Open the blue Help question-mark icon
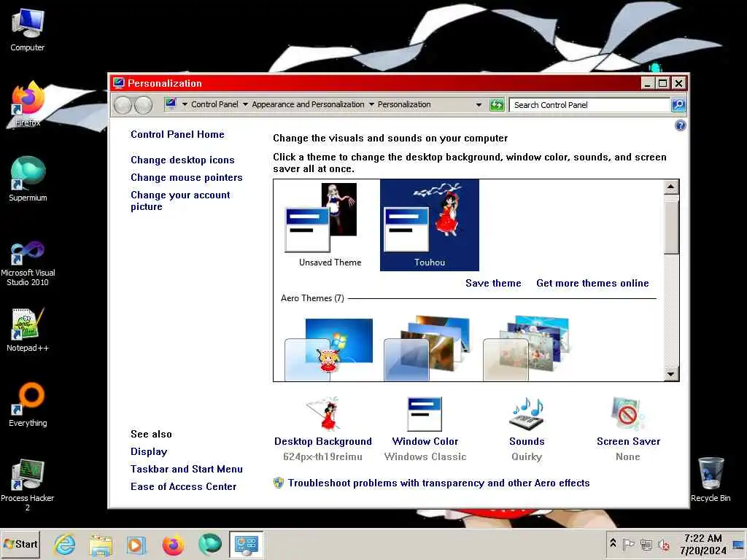 681,125
